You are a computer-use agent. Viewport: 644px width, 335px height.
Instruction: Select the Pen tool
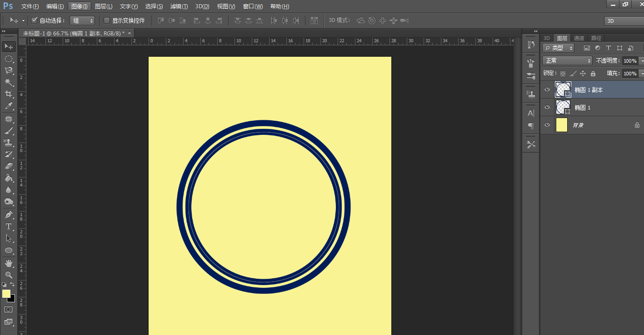point(8,214)
